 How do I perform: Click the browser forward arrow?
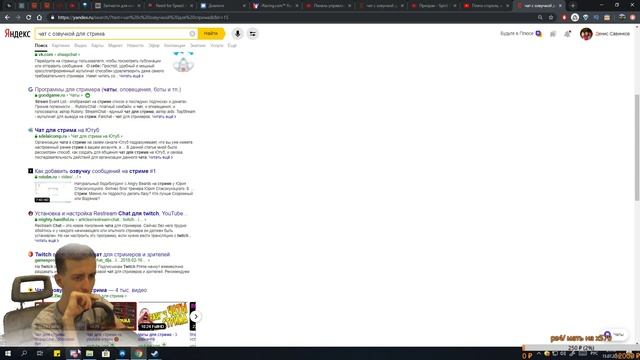point(18,18)
